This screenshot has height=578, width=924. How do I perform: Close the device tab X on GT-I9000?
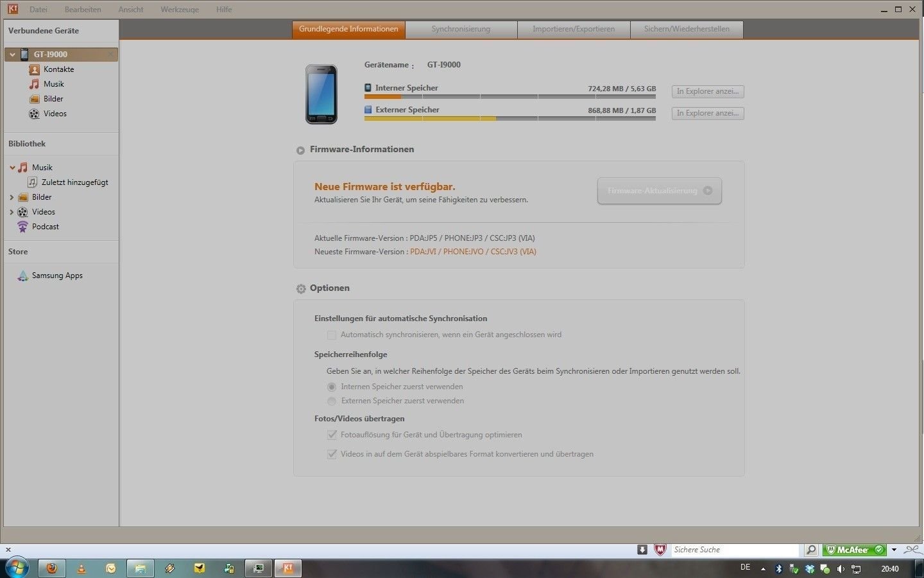point(111,55)
